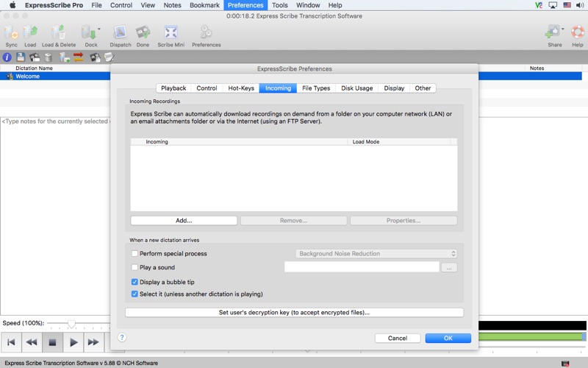Uncheck Select it unless another dictation is playing
Image resolution: width=588 pixels, height=368 pixels.
point(135,294)
